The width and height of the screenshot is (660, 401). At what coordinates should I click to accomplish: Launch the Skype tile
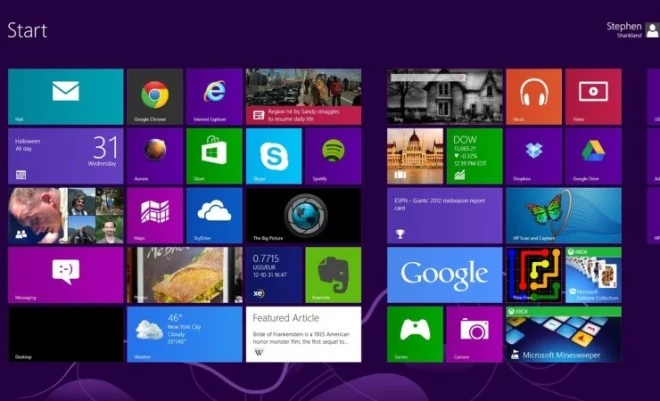point(274,156)
